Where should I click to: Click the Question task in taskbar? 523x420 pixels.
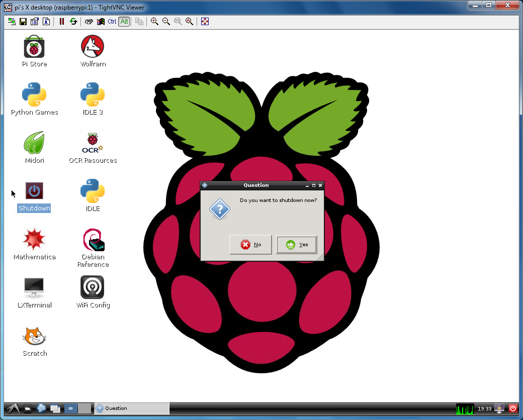[132, 408]
